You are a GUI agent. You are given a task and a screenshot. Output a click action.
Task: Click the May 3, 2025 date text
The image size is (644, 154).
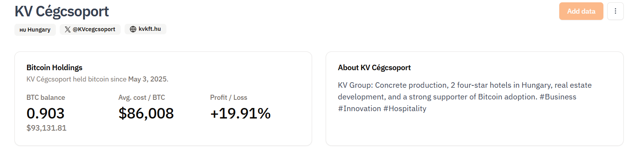point(147,79)
